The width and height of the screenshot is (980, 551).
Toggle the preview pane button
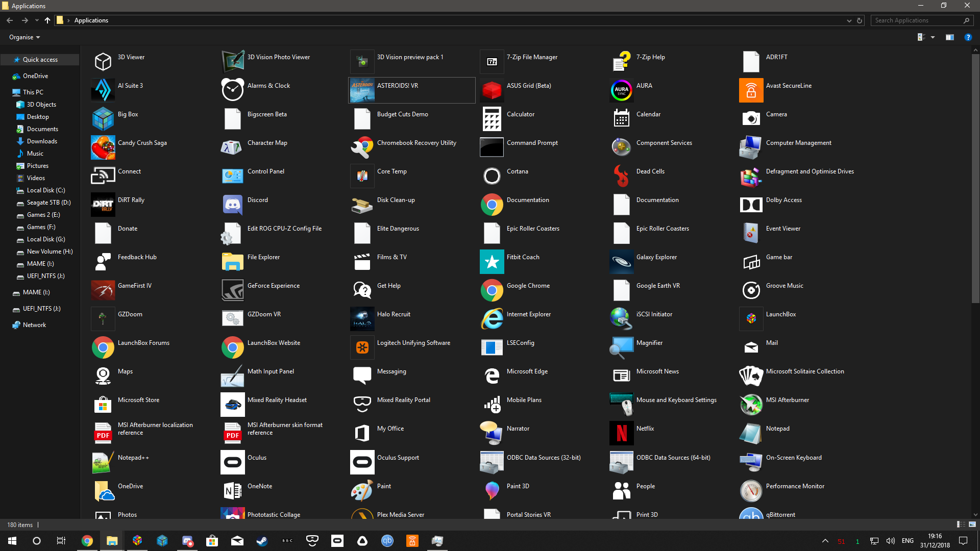950,37
